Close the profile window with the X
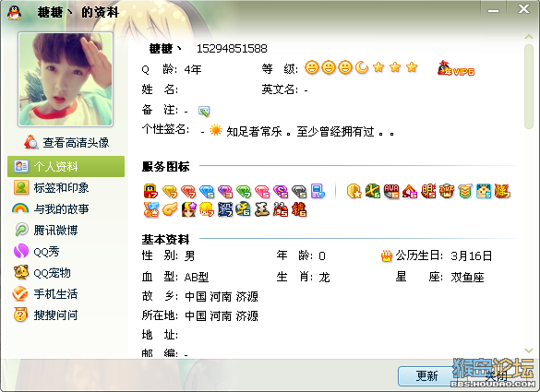Image resolution: width=540 pixels, height=392 pixels. click(523, 9)
